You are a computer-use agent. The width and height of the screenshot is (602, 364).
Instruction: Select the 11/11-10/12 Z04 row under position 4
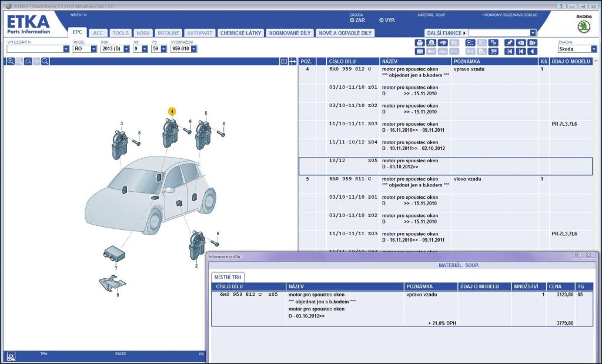pyautogui.click(x=446, y=148)
